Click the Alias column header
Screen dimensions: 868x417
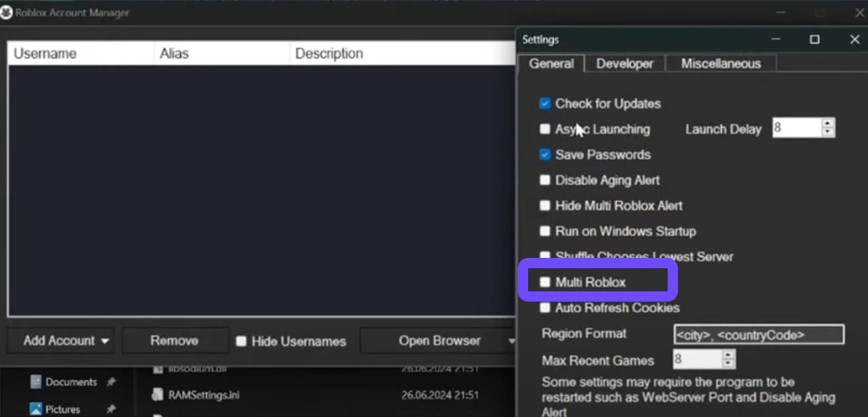[x=222, y=53]
